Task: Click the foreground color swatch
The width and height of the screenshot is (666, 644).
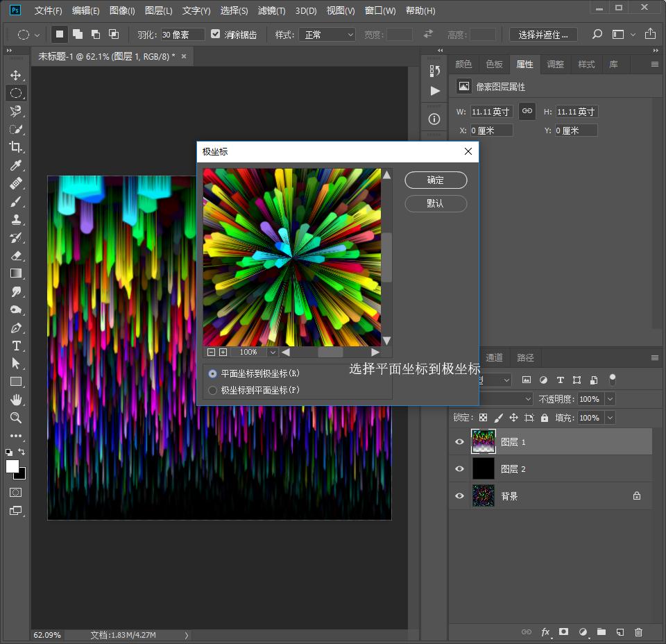Action: 12,466
